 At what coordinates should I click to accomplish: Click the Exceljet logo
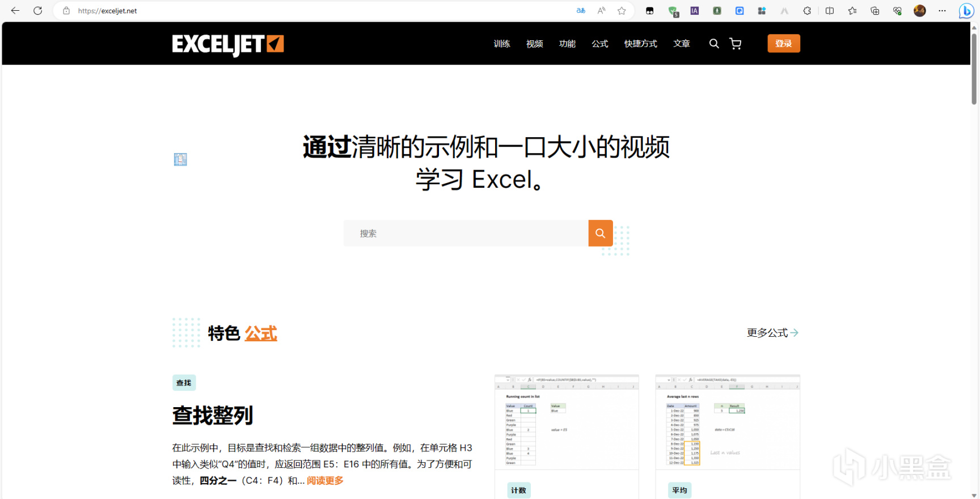click(228, 44)
